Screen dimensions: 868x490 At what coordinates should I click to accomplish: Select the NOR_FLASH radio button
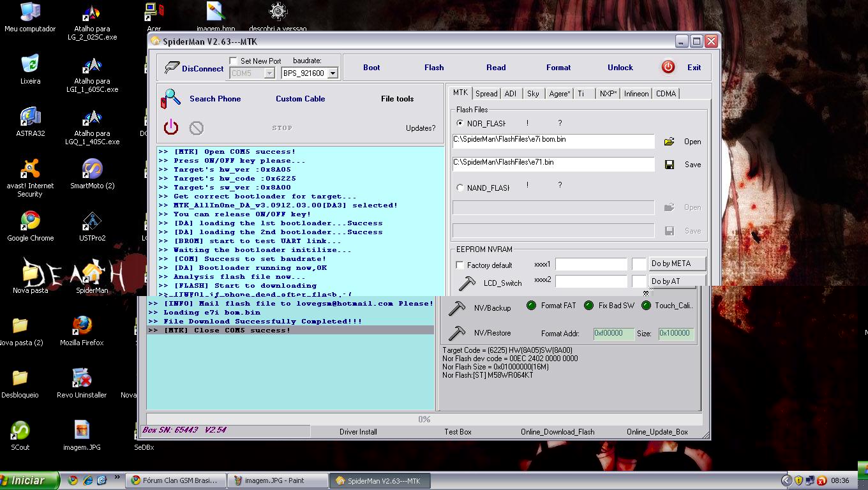coord(460,123)
